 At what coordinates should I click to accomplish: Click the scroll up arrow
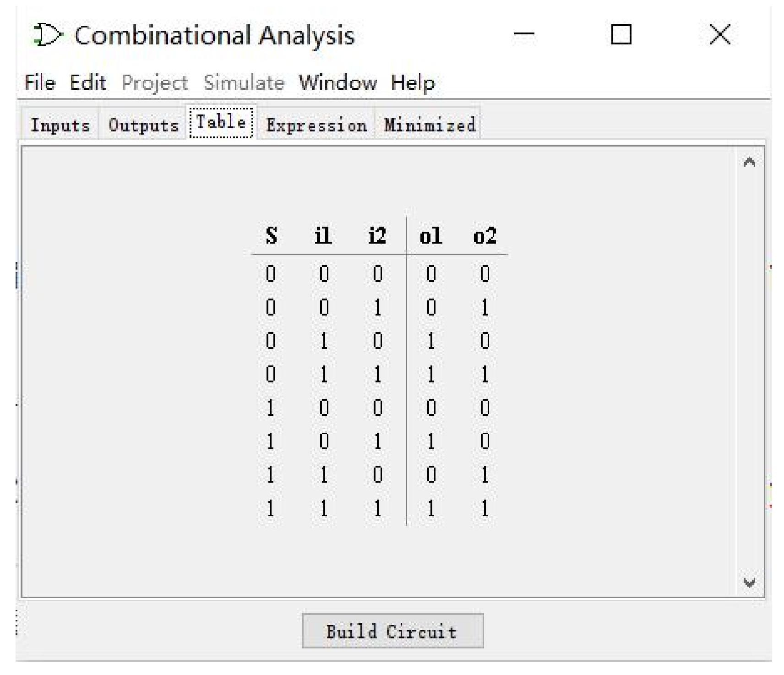[749, 162]
